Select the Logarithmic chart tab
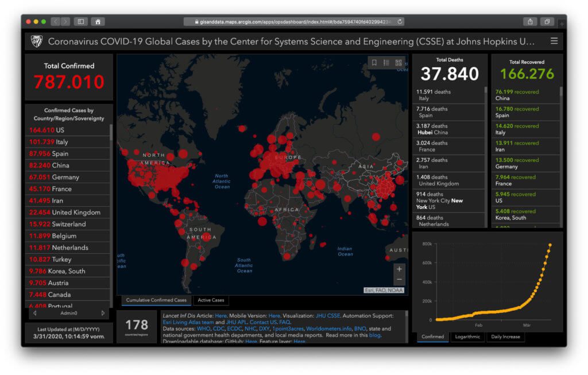 tap(467, 337)
